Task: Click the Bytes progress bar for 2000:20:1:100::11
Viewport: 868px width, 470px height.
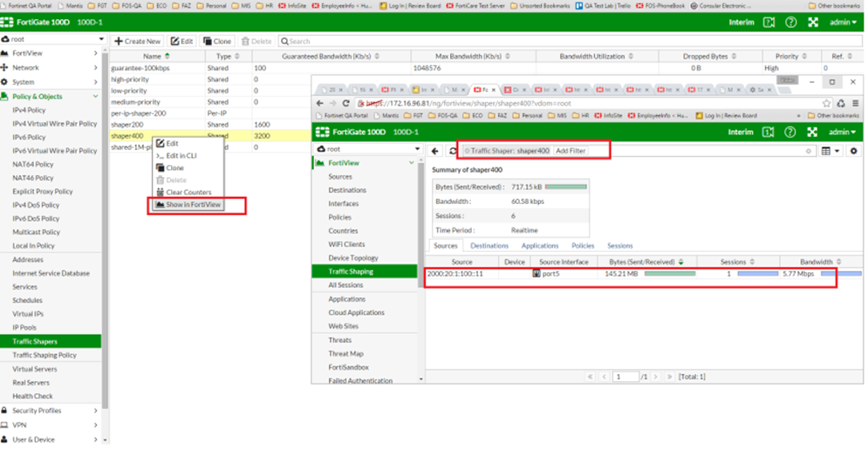Action: (670, 274)
